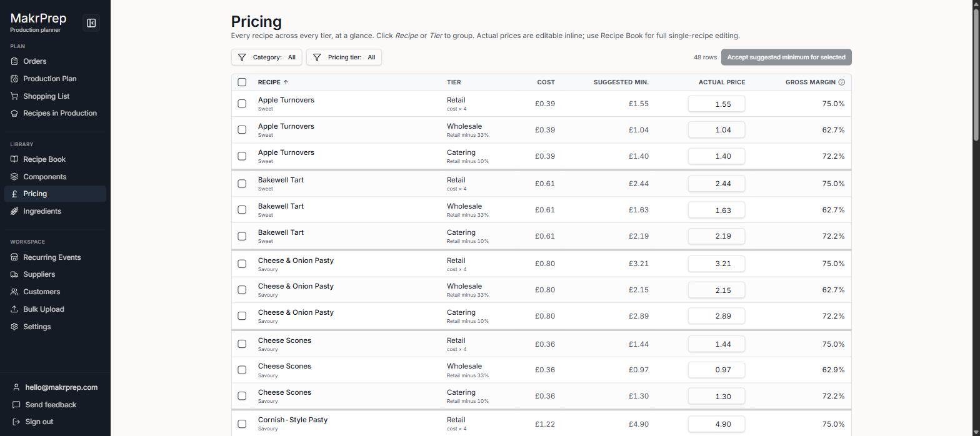Edit Cheese Scones Wholesale actual price 0.97
The height and width of the screenshot is (436, 980).
pos(716,370)
